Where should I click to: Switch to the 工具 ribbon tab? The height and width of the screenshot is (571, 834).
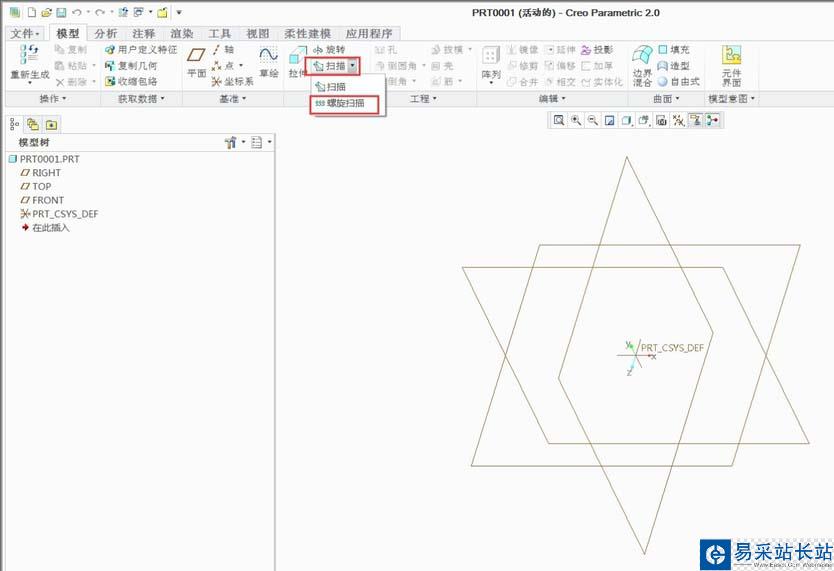(220, 33)
